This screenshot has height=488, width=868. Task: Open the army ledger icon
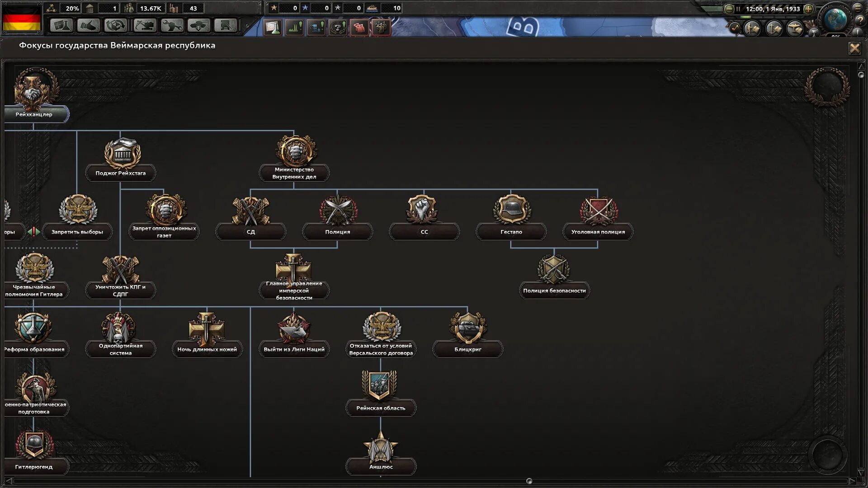753,29
